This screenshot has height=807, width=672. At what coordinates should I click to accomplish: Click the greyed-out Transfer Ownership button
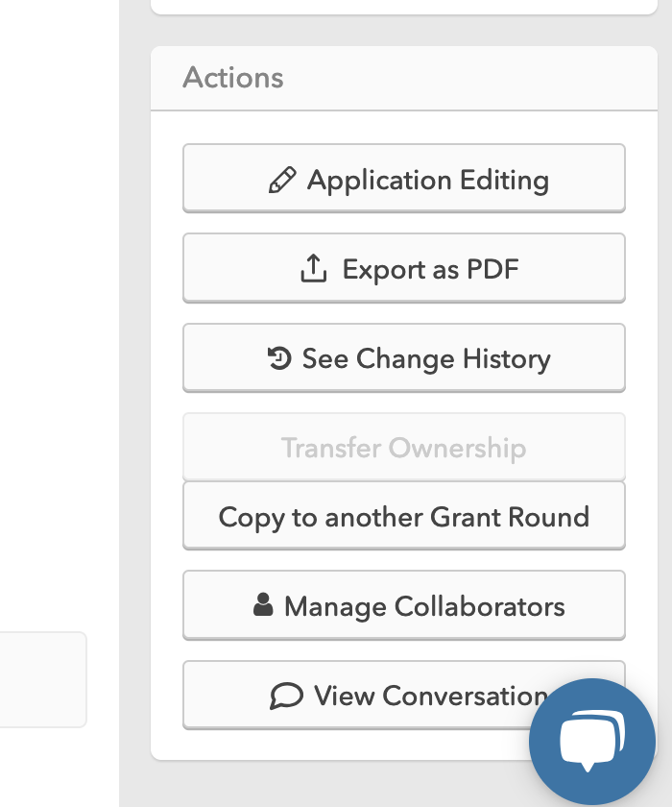tap(404, 447)
